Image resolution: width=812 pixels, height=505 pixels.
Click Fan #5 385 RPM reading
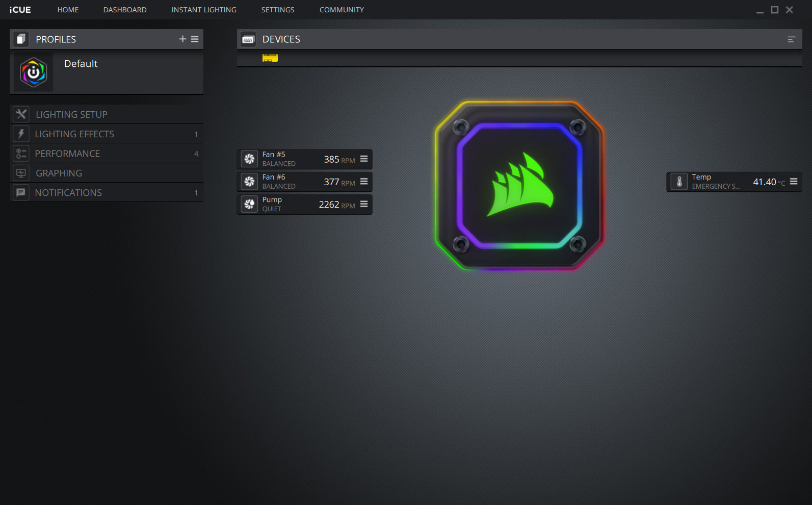pyautogui.click(x=339, y=160)
